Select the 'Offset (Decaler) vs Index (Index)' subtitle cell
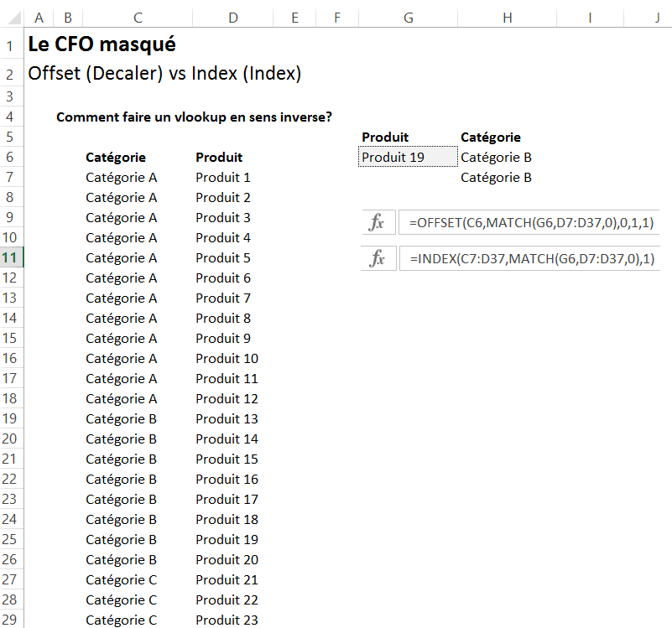The image size is (672, 628). [x=164, y=74]
